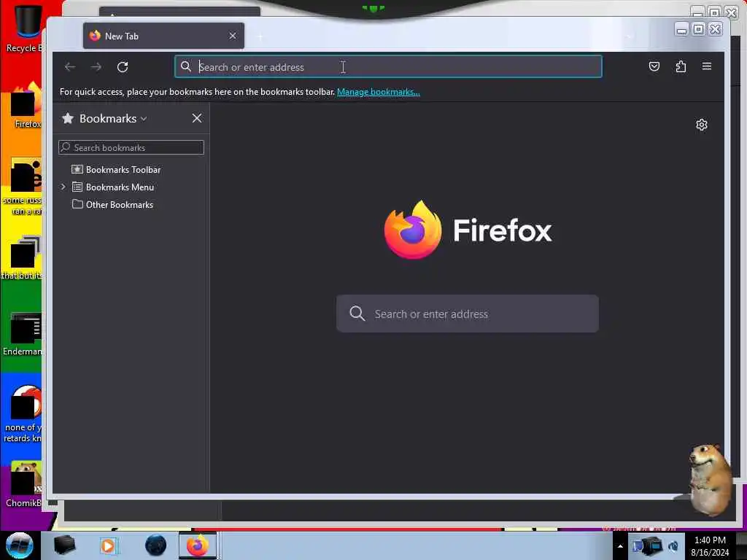Reload the current page
The image size is (747, 560).
point(123,67)
